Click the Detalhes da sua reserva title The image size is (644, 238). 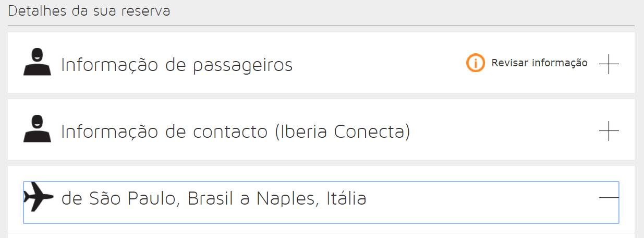[x=89, y=10]
